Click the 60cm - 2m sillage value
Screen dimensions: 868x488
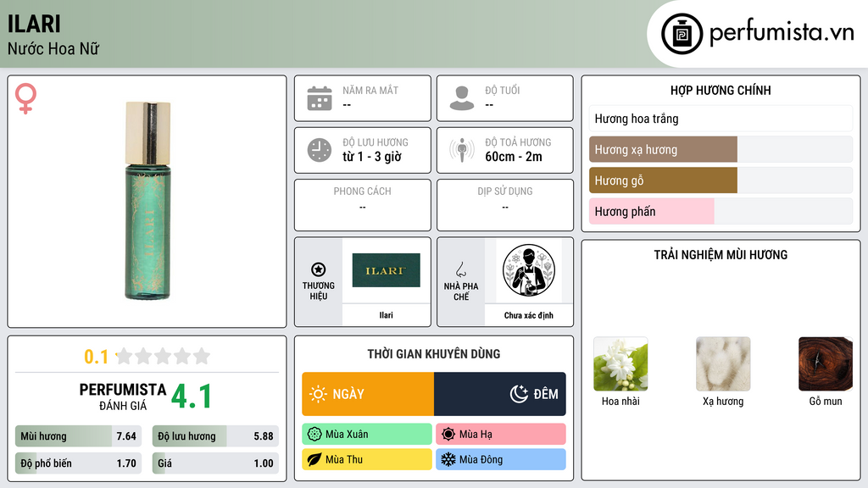click(x=514, y=157)
